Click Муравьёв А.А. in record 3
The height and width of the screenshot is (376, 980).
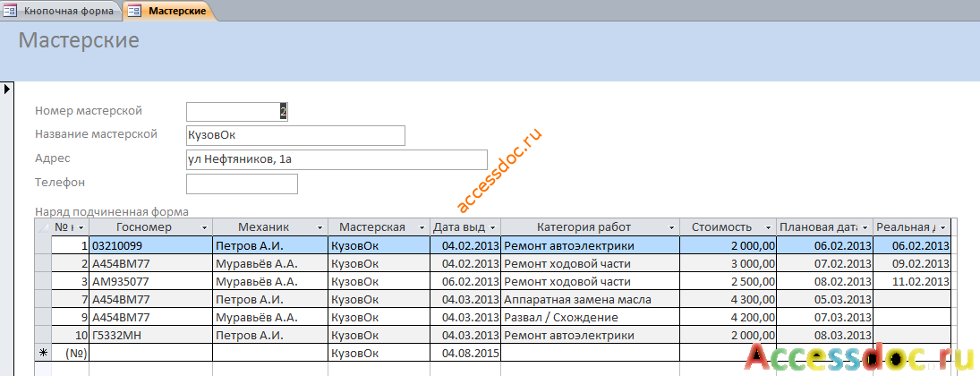point(270,281)
